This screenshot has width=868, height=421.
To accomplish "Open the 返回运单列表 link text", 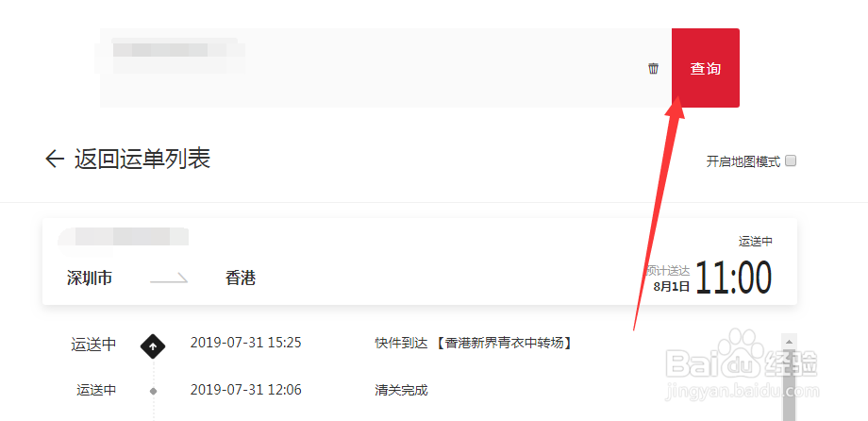I will tap(142, 160).
